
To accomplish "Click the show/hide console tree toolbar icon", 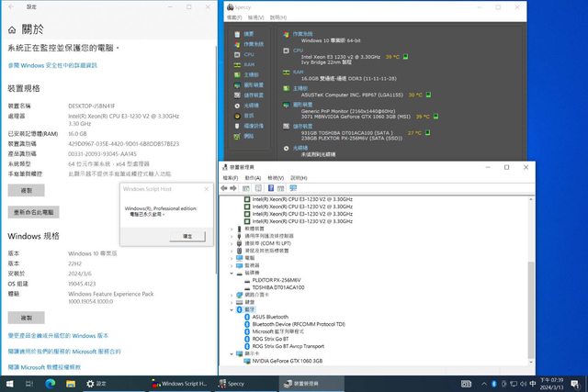I will (x=246, y=188).
